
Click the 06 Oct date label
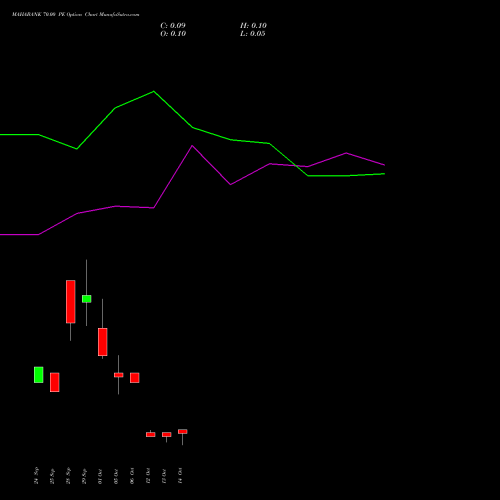pyautogui.click(x=132, y=476)
